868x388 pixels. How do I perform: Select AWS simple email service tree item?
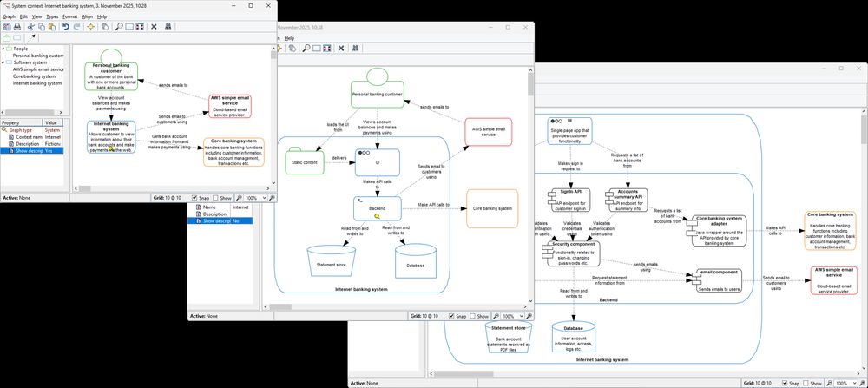tap(38, 69)
